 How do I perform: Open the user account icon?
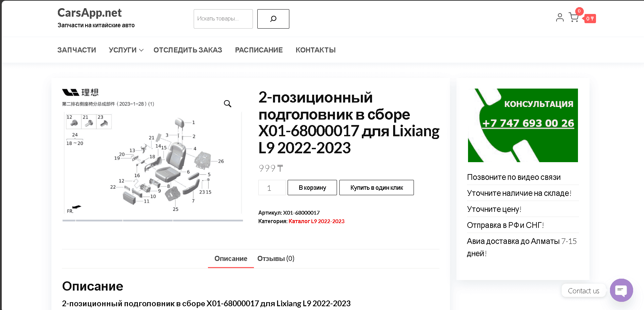[559, 18]
